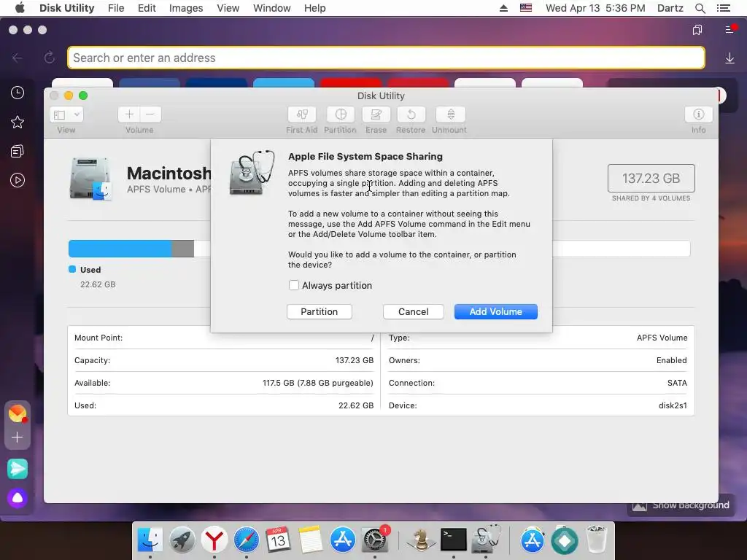Click the US flag input source icon

click(526, 8)
